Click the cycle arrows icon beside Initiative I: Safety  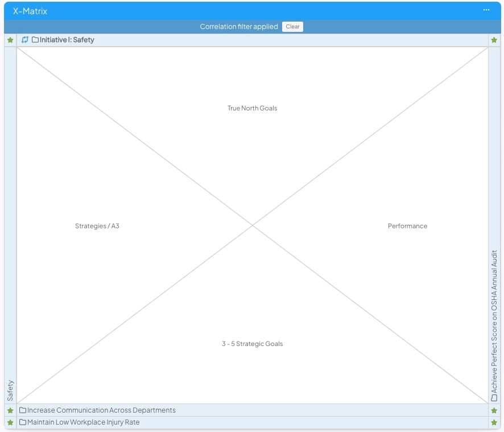[x=25, y=40]
